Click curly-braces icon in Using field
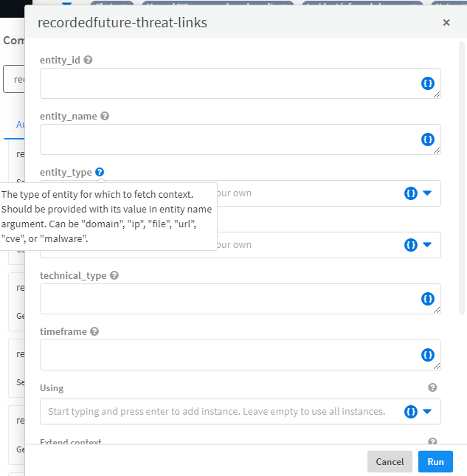 coord(411,411)
